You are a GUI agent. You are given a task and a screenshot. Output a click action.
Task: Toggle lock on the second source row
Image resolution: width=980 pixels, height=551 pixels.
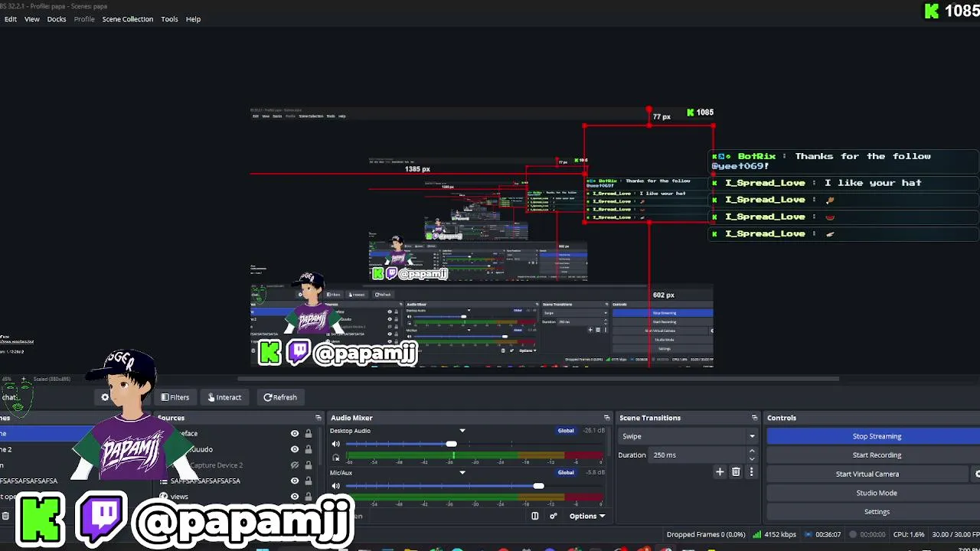pyautogui.click(x=309, y=449)
